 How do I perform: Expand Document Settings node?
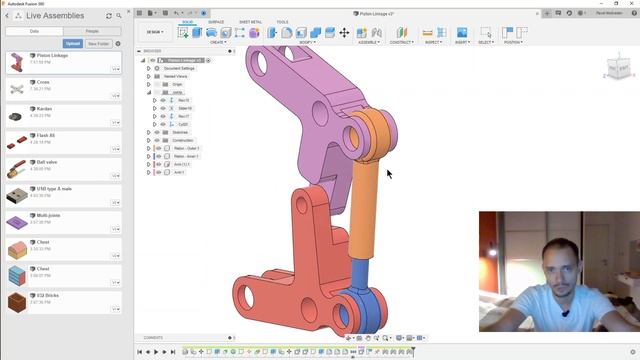149,69
